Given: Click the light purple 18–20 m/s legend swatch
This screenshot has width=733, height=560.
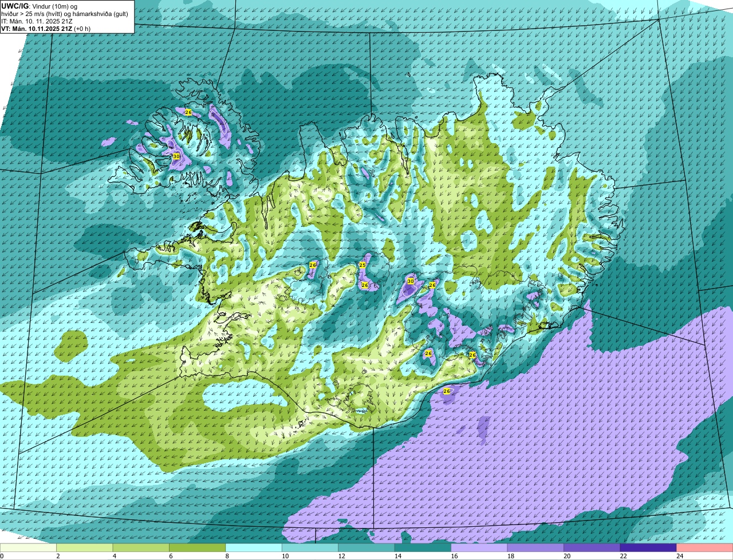Looking at the screenshot, I should click(x=535, y=547).
